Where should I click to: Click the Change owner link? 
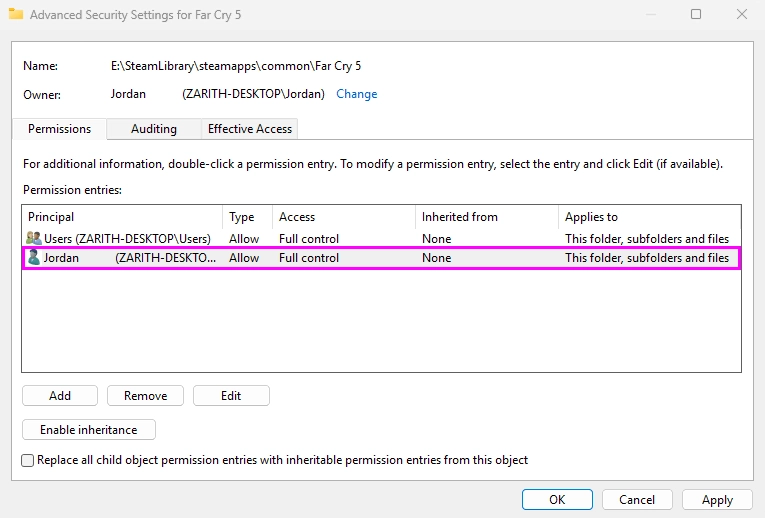[357, 94]
